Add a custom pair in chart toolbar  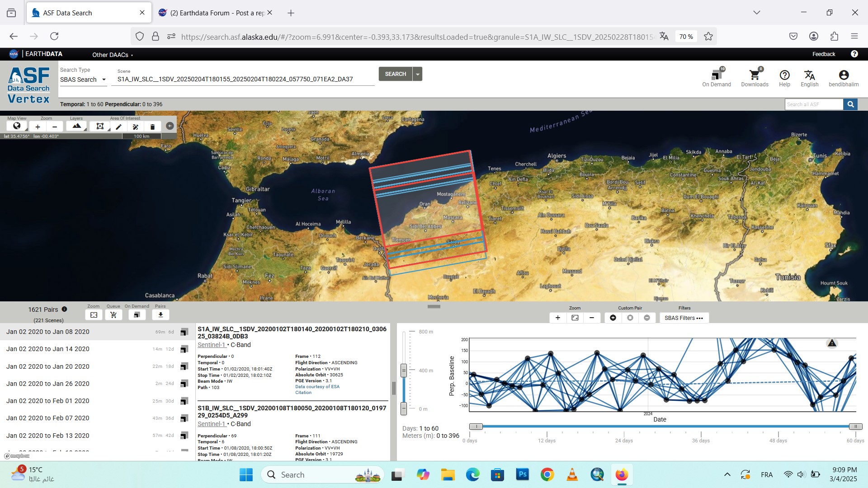[x=613, y=318]
